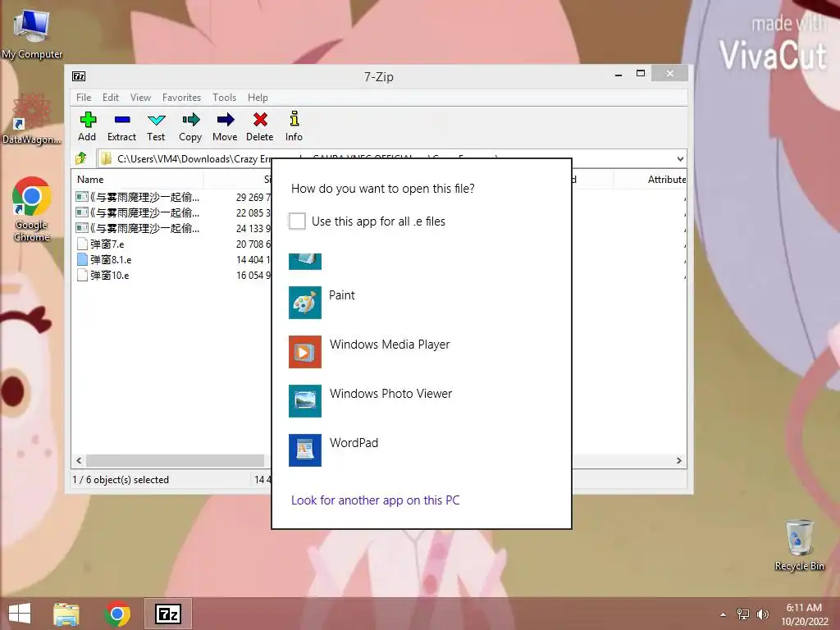
Task: Open the File menu
Action: pos(84,98)
